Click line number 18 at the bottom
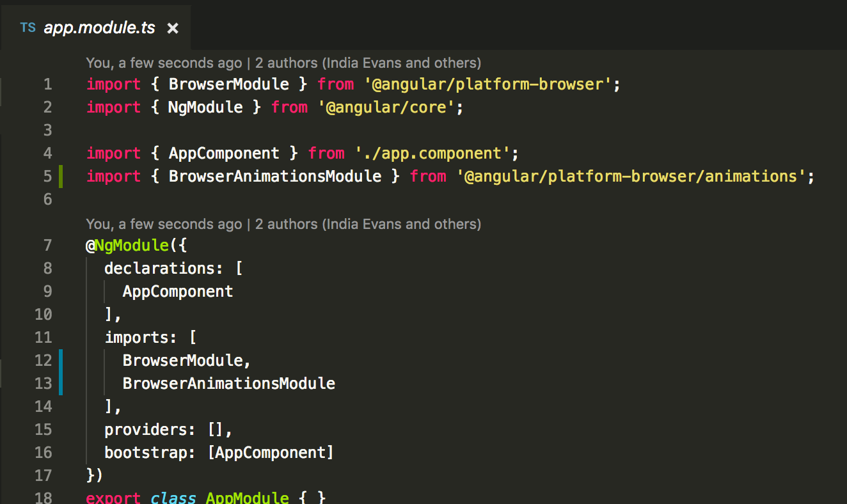This screenshot has height=504, width=847. pos(44,497)
